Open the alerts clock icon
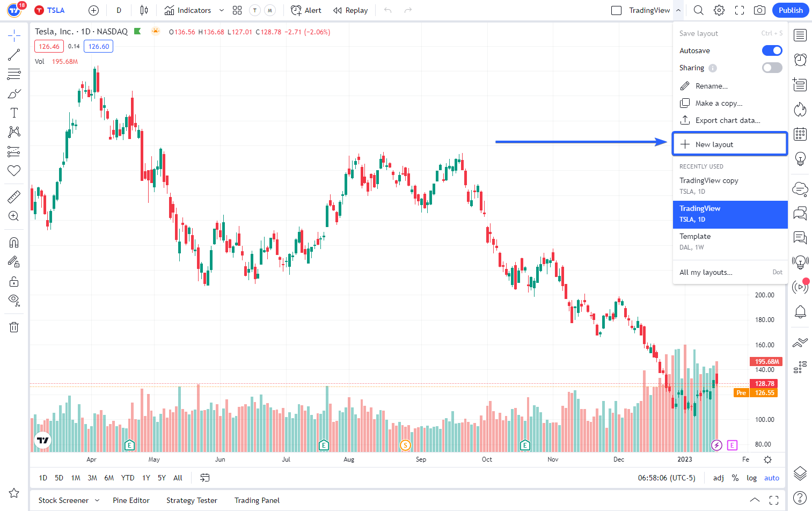This screenshot has height=511, width=812. pyautogui.click(x=800, y=60)
